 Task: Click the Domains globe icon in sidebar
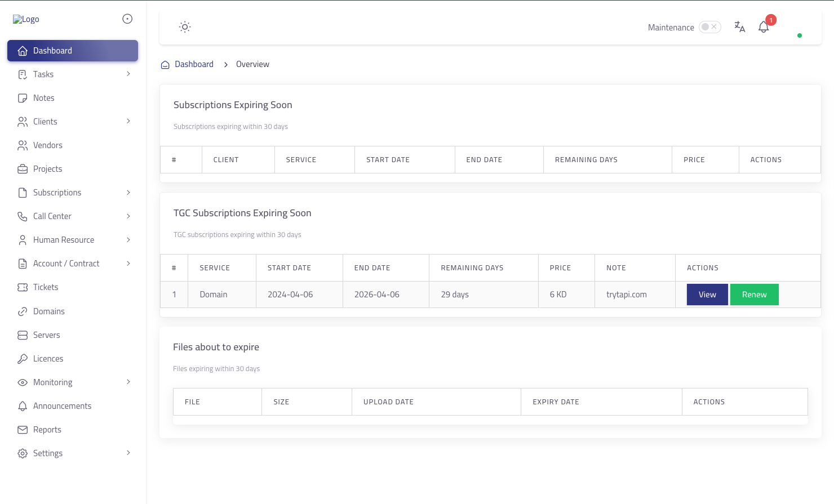click(23, 311)
